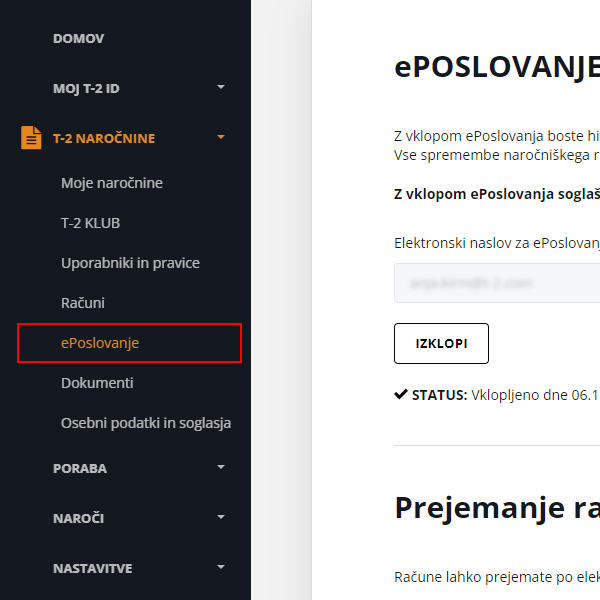Click the status checkmark icon
This screenshot has width=600, height=600.
(x=401, y=394)
